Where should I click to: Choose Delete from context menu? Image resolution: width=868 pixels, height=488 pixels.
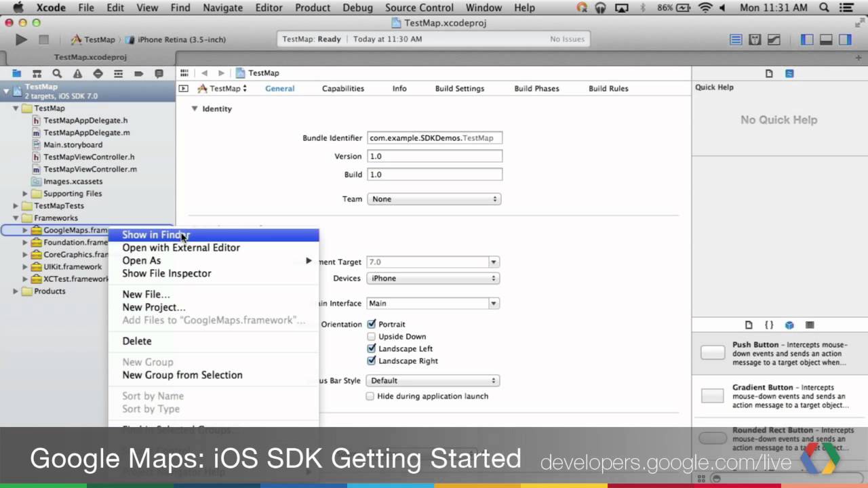[x=214, y=341]
